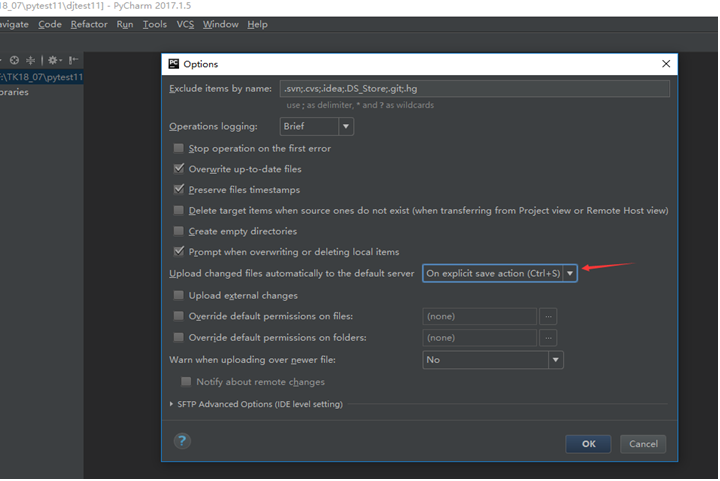
Task: Open the Warn when uploading newer file dropdown
Action: click(x=493, y=360)
